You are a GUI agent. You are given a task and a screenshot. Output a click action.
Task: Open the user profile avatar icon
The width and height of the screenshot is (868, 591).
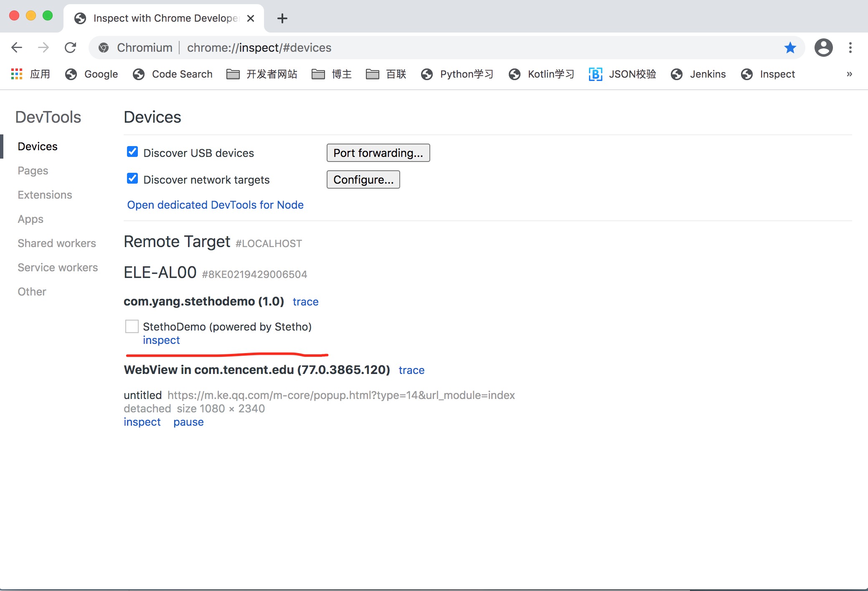pos(823,48)
